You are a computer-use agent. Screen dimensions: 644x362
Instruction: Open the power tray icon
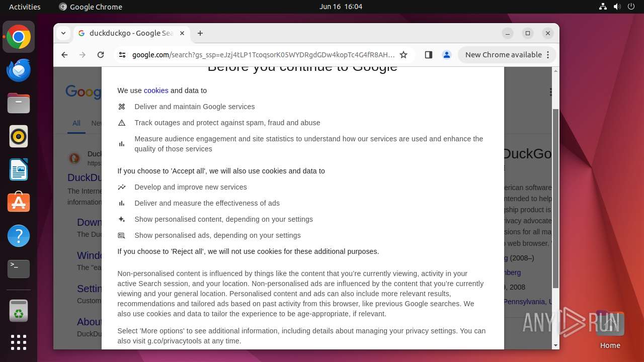(x=631, y=7)
